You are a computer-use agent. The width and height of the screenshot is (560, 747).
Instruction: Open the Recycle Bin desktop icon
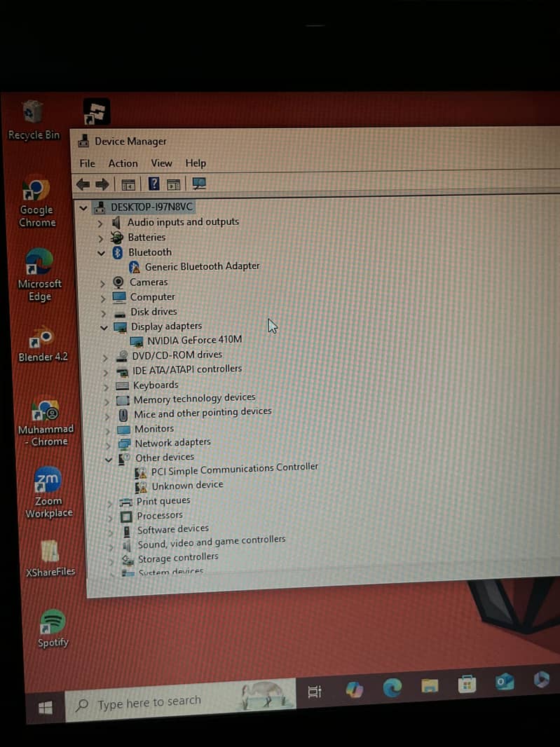coord(34,121)
